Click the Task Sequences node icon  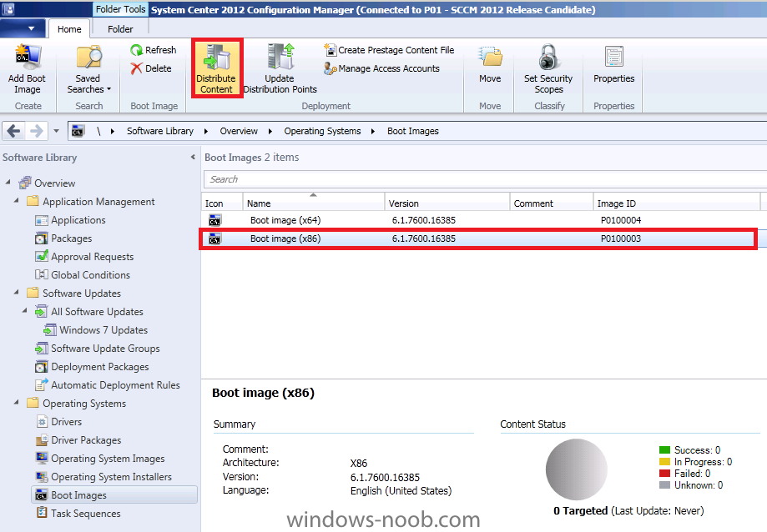pyautogui.click(x=42, y=513)
